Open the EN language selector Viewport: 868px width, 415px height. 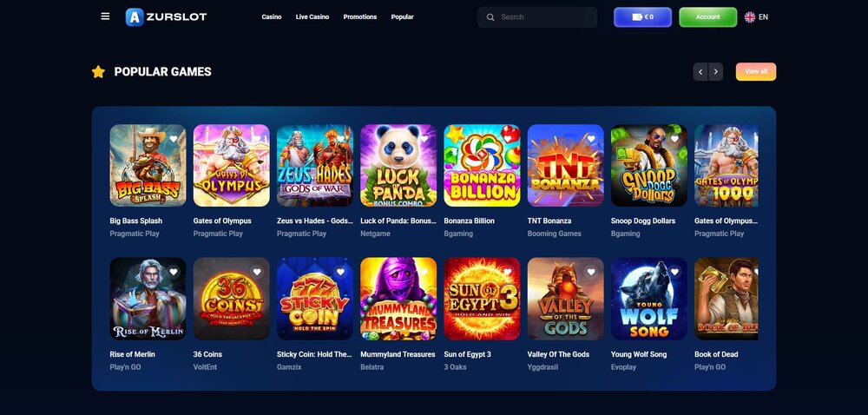(x=763, y=17)
